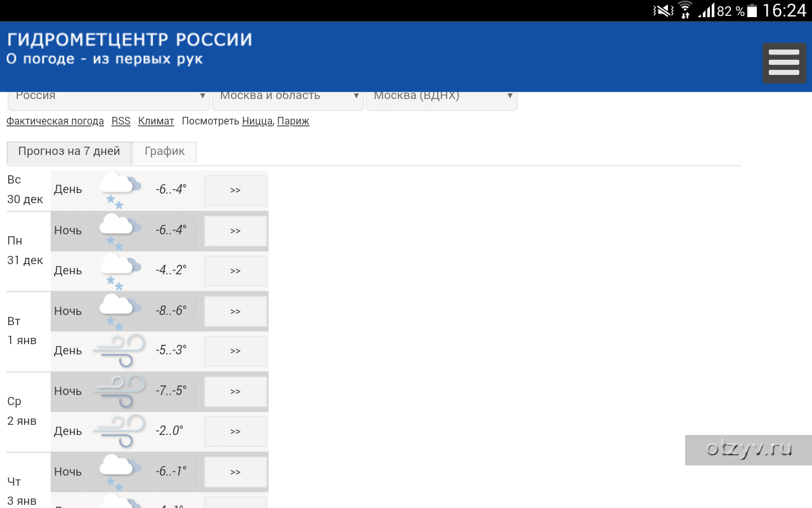Select the Пн 31 дек date cell
812x508 pixels.
29,251
